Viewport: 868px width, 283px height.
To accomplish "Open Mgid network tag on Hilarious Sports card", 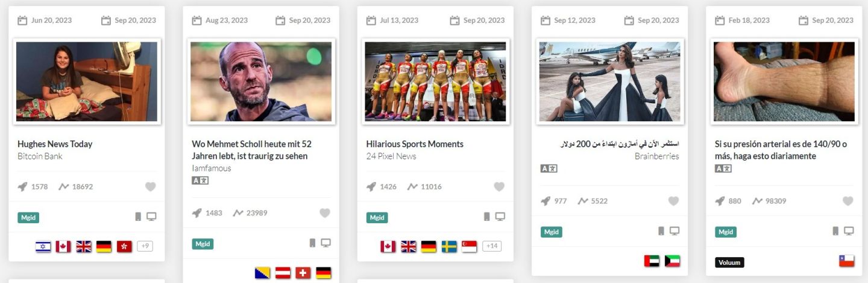I will [x=377, y=218].
